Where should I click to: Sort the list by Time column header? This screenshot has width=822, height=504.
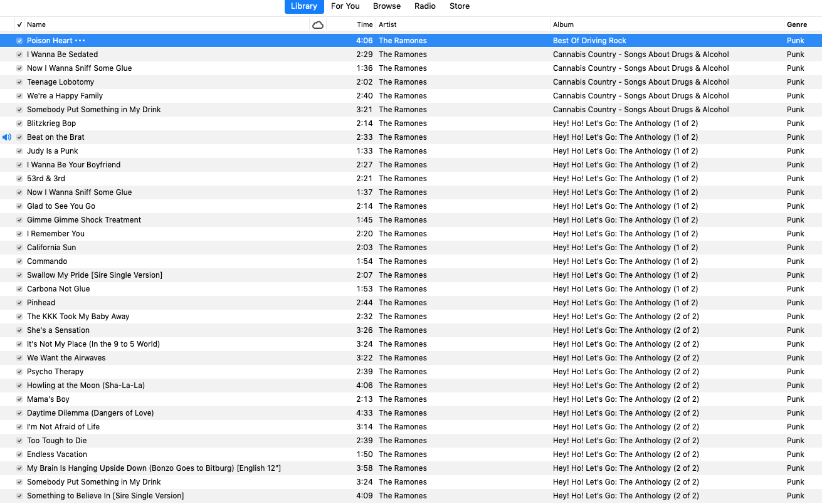pos(365,24)
